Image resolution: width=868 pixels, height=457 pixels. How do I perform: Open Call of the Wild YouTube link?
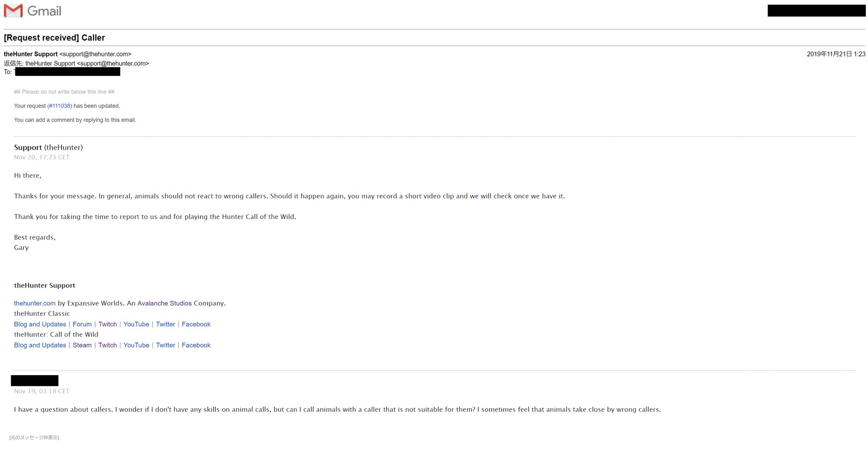tap(136, 345)
